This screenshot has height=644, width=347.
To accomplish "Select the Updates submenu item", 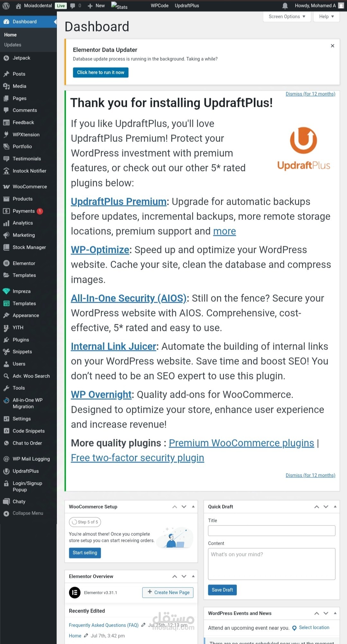I will (x=13, y=45).
